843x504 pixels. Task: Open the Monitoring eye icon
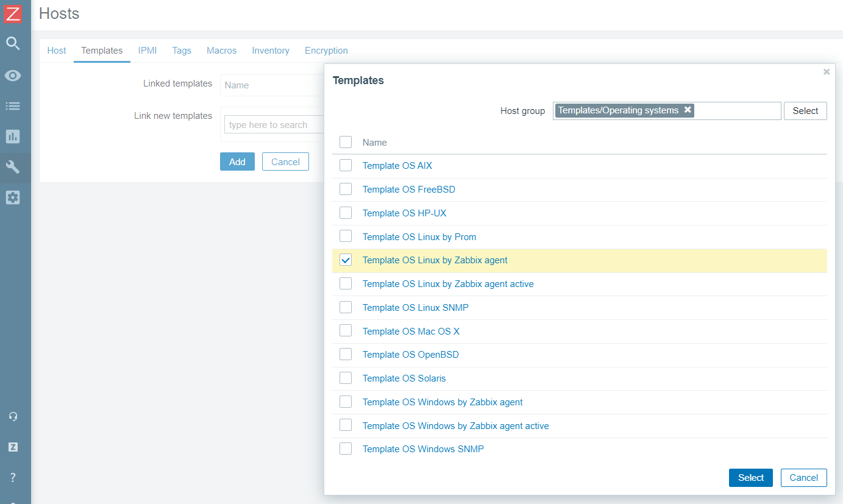[13, 76]
